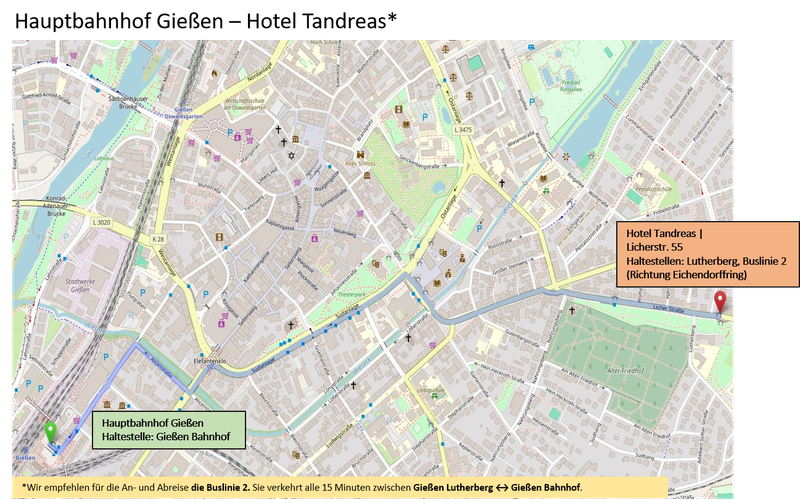This screenshot has width=800, height=500.
Task: Click the museum icon beside the two church crosses
Action: [295, 139]
